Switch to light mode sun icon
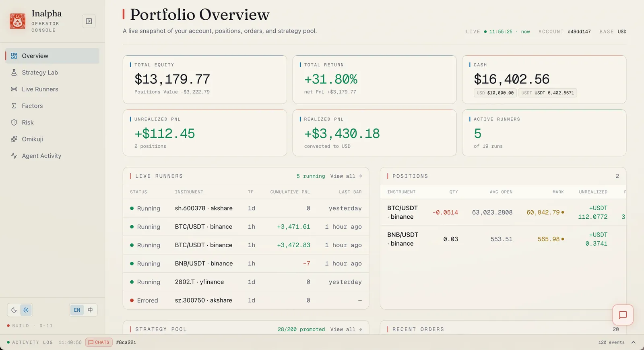 (26, 310)
